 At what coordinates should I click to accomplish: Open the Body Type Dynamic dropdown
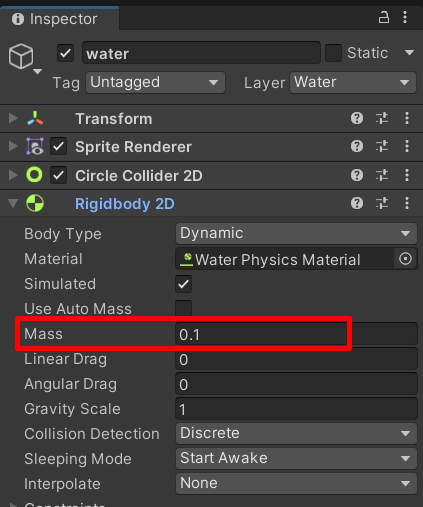[296, 233]
